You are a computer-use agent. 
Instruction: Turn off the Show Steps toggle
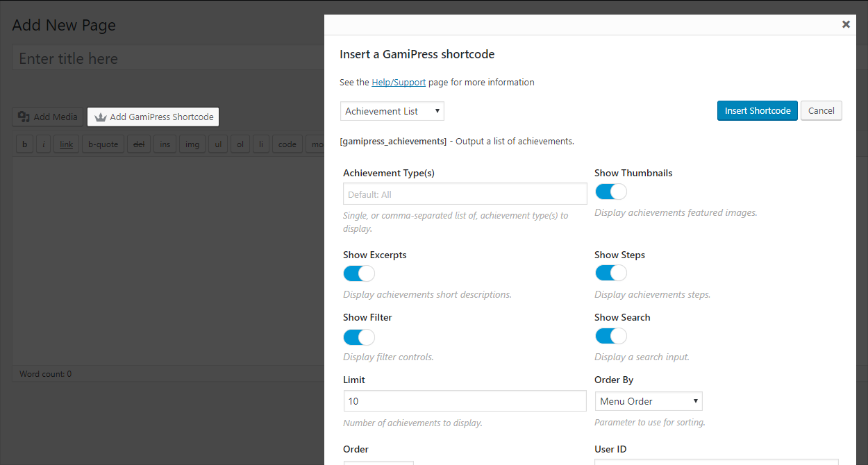click(611, 273)
